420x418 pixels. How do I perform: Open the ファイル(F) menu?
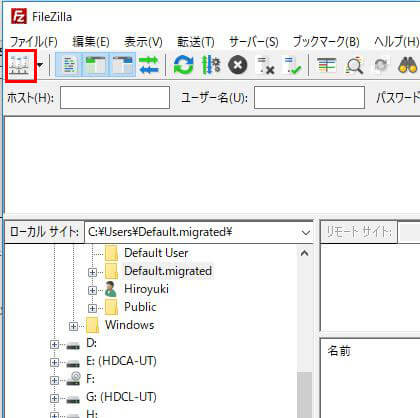click(33, 42)
